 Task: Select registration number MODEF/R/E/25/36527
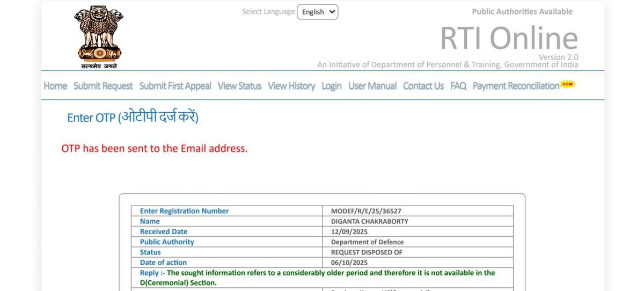[x=366, y=211]
